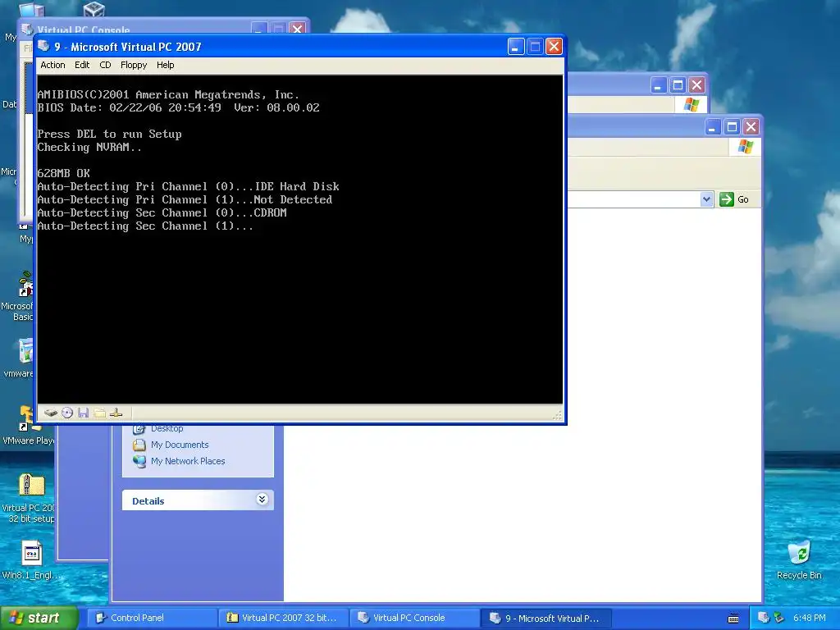Select the VMware Player desktop shortcut
Screen dimensions: 840x630
[28, 426]
